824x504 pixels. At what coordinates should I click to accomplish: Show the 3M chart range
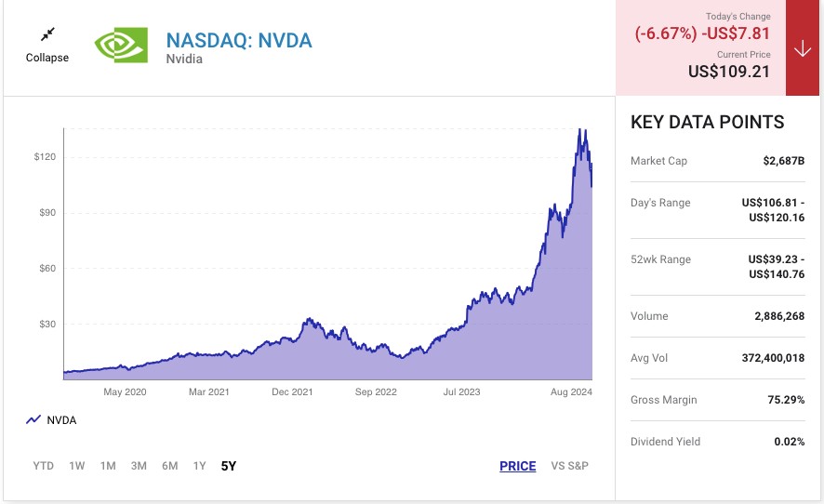coord(139,466)
